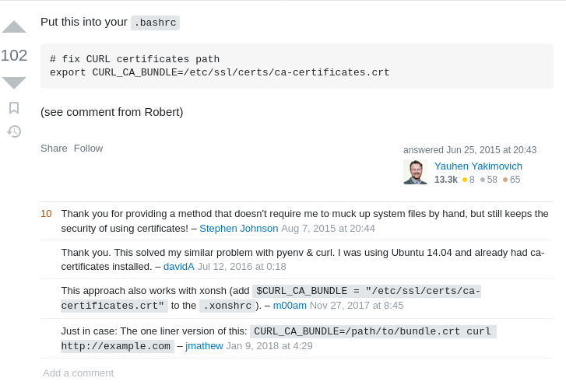Open Stephen Johnson's profile
Viewport: 566px width, 392px height.
(x=238, y=229)
